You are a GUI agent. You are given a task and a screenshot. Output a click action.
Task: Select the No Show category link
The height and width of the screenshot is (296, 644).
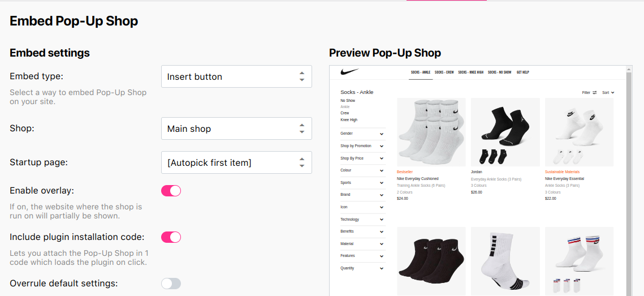(348, 100)
